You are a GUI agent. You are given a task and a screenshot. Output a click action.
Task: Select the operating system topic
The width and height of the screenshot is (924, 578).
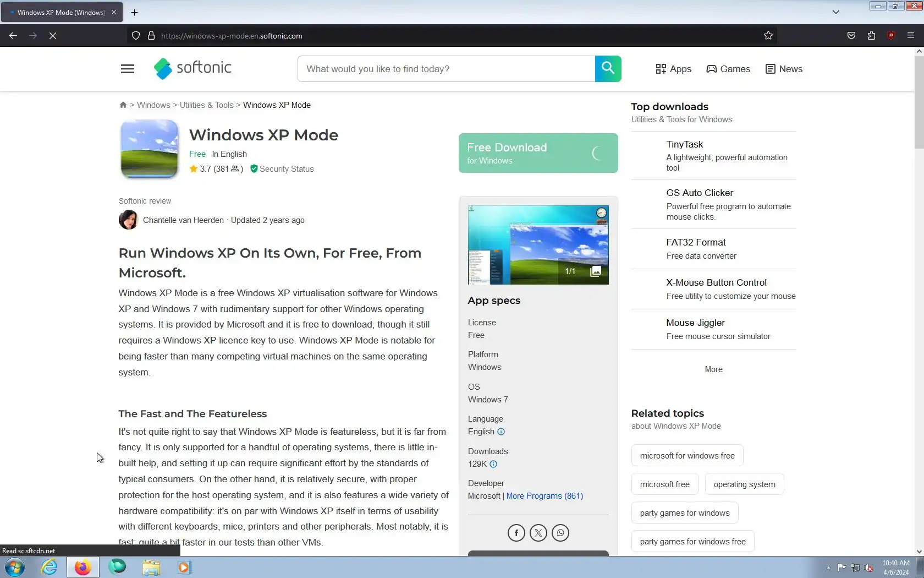[744, 484]
